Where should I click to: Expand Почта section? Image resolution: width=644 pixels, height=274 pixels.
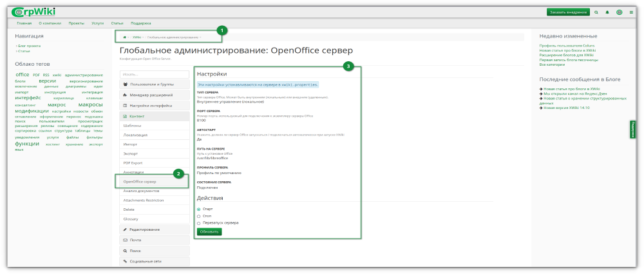point(155,240)
